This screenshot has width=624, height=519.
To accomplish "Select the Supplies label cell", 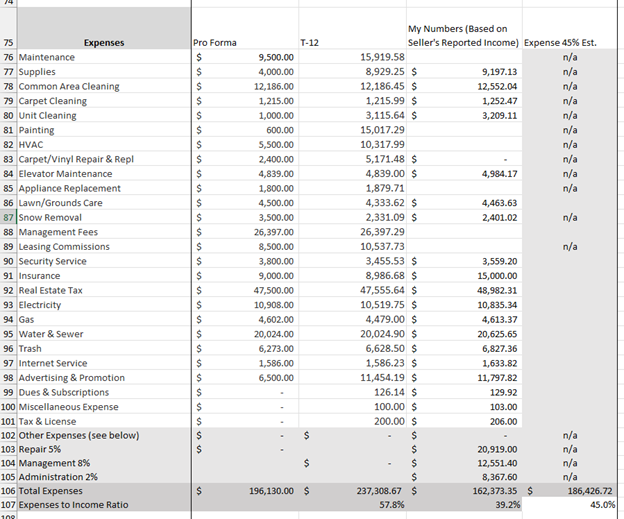I will (x=104, y=72).
